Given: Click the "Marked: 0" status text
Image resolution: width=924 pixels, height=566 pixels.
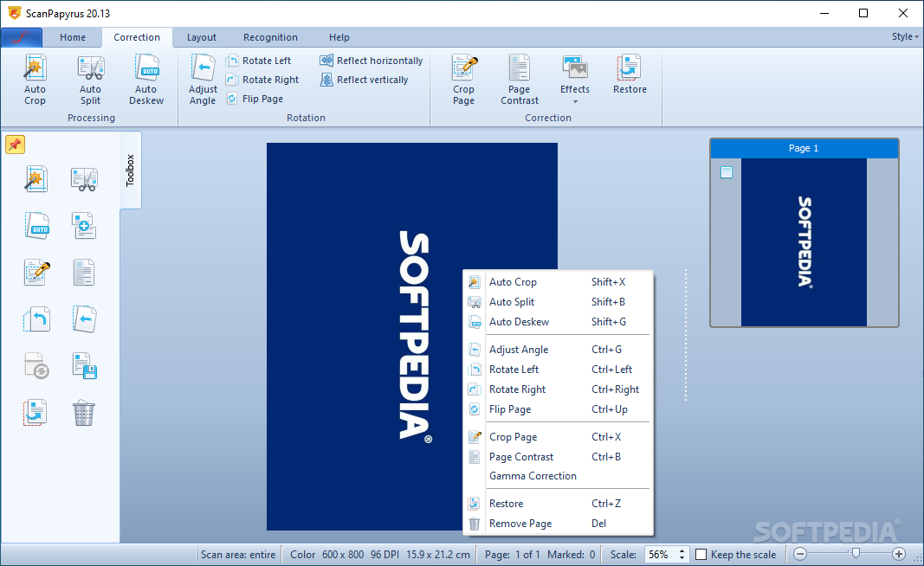Looking at the screenshot, I should (x=571, y=554).
